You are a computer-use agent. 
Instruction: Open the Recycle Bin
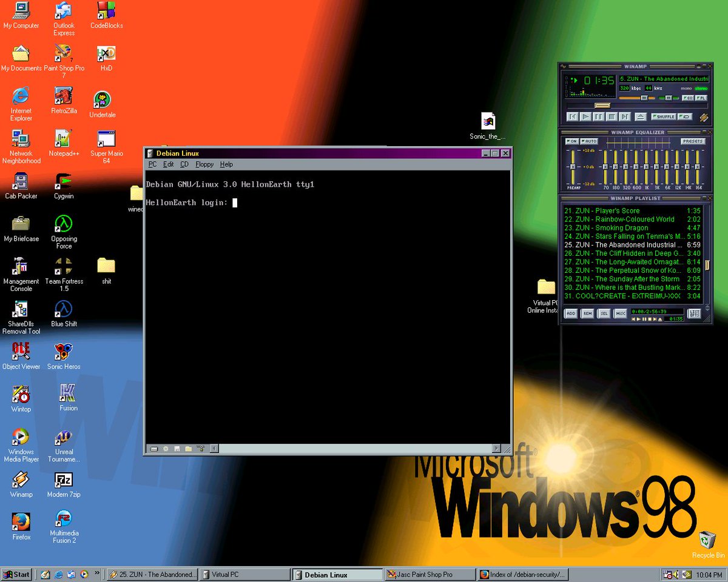tap(707, 544)
